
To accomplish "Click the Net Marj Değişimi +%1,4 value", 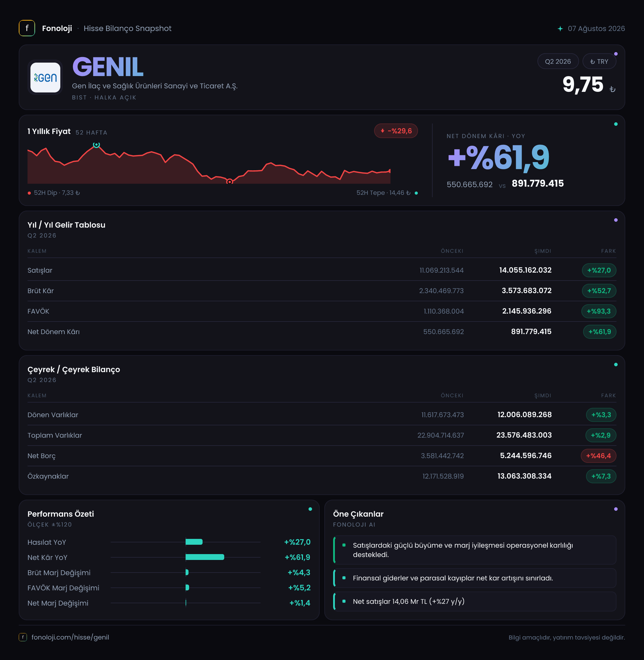I will [300, 603].
